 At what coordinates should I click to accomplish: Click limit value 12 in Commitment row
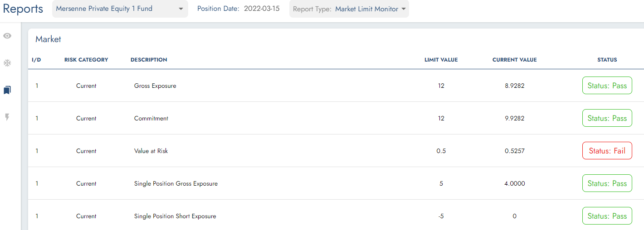[441, 118]
